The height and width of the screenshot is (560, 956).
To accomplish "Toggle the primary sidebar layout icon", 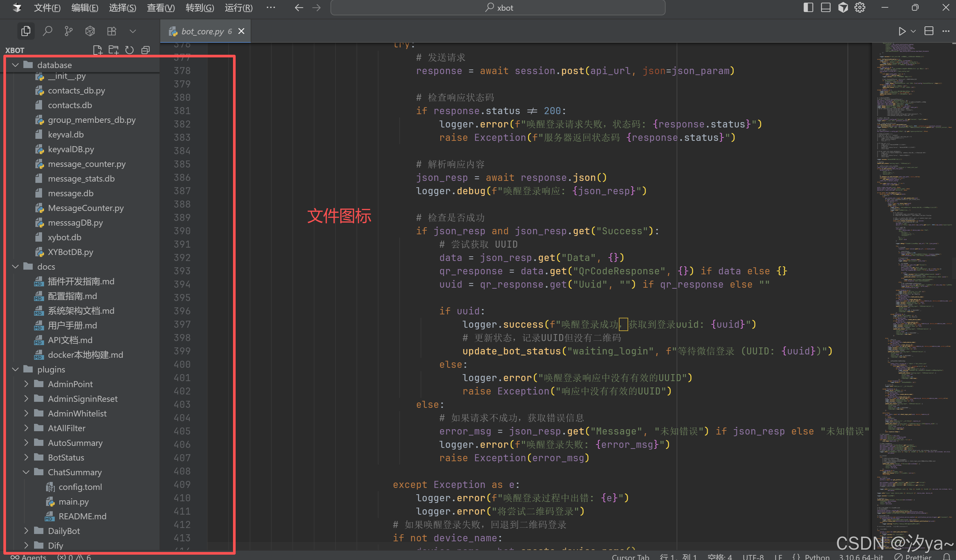I will [808, 8].
